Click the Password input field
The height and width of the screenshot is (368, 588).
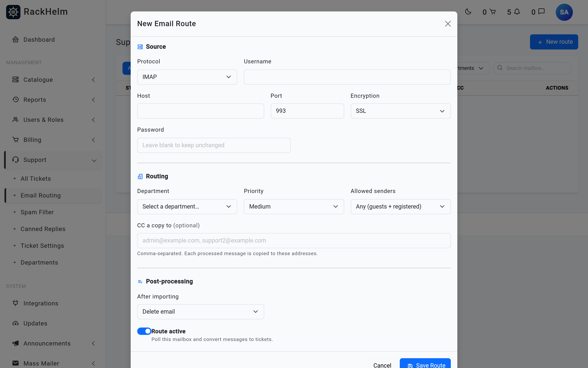pos(214,145)
